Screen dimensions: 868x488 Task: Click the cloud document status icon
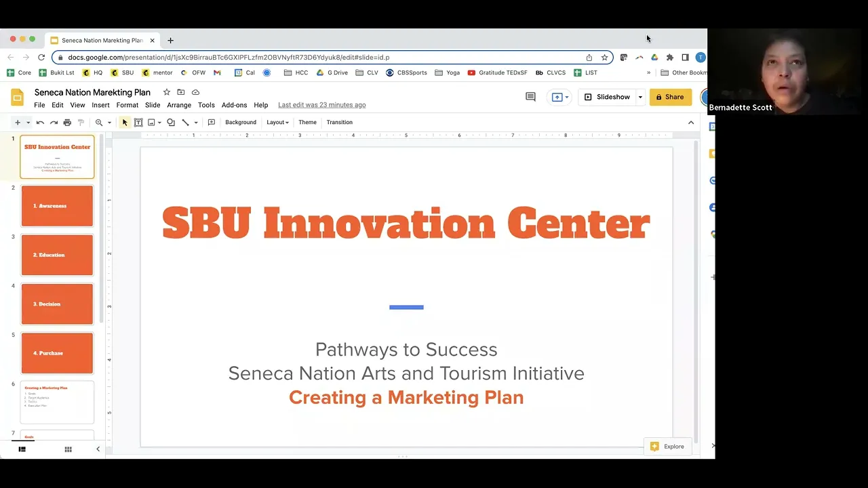(x=195, y=92)
